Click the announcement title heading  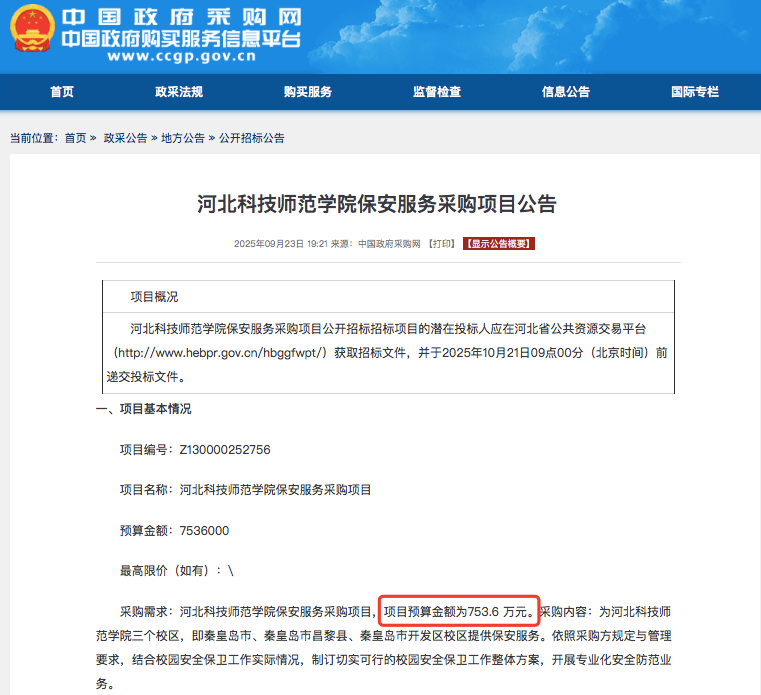376,205
